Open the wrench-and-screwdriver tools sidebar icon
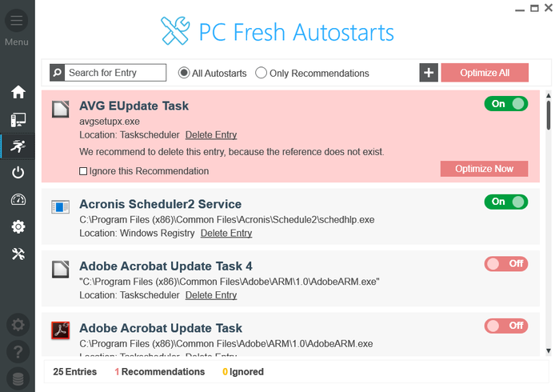The image size is (555, 392). [18, 254]
